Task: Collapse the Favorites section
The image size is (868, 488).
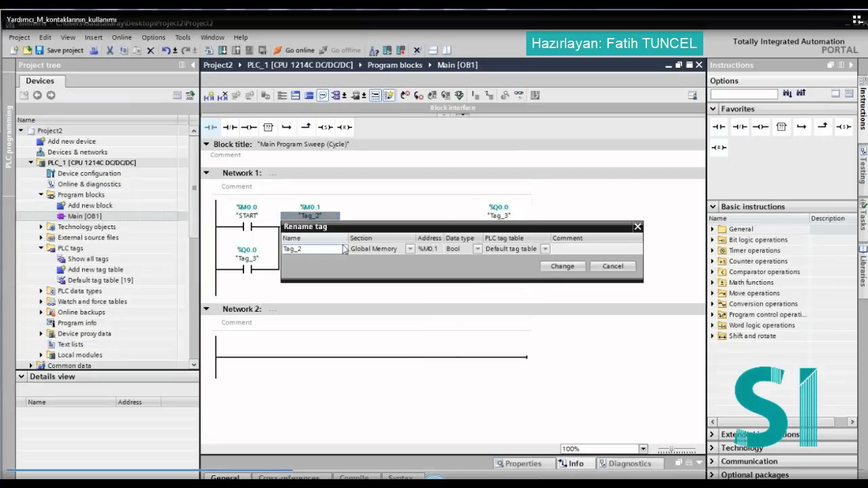Action: 713,108
